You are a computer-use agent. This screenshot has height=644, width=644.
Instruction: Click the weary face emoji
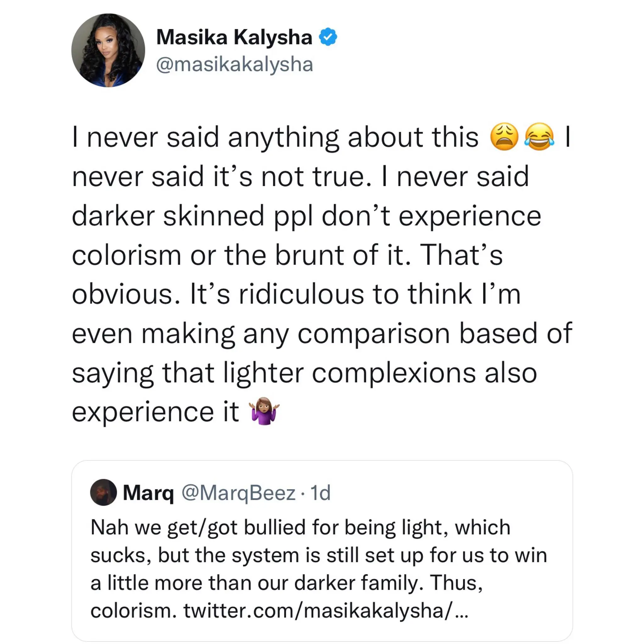click(x=504, y=137)
